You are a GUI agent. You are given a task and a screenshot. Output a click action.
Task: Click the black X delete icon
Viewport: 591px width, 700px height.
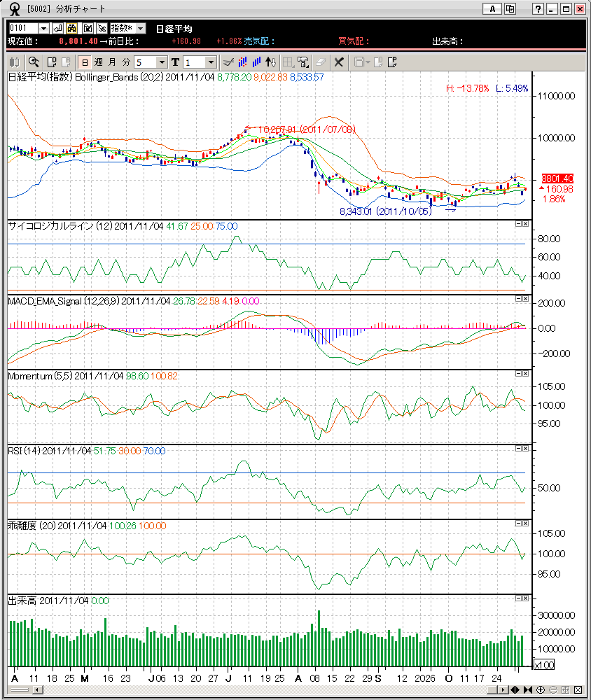coord(338,62)
